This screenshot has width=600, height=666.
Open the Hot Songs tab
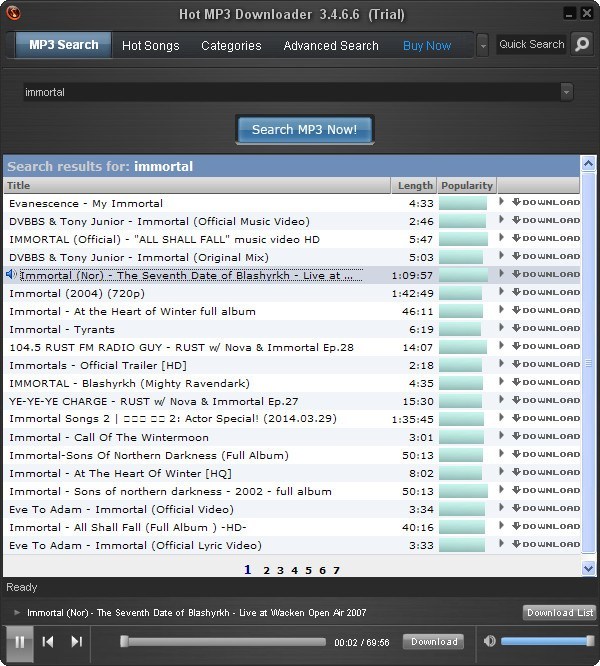[151, 45]
